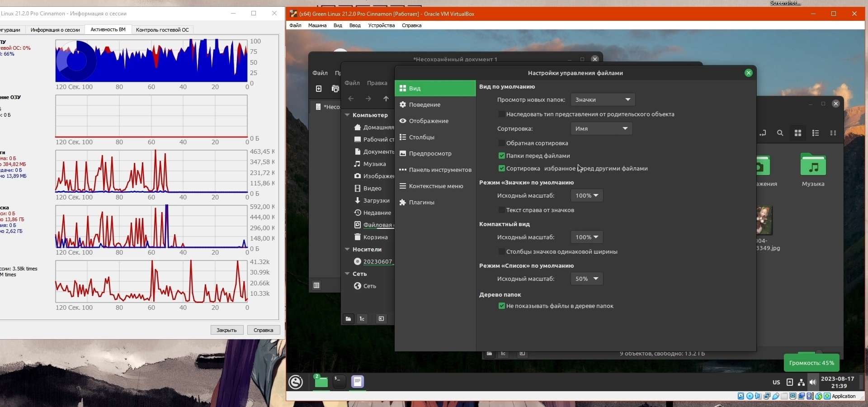Open the Просмотр новых папок dropdown
Image resolution: width=868 pixels, height=407 pixels.
point(603,99)
